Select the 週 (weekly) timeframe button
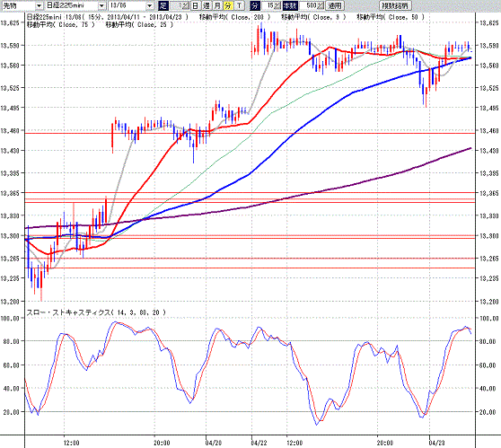501x448 pixels. [207, 5]
